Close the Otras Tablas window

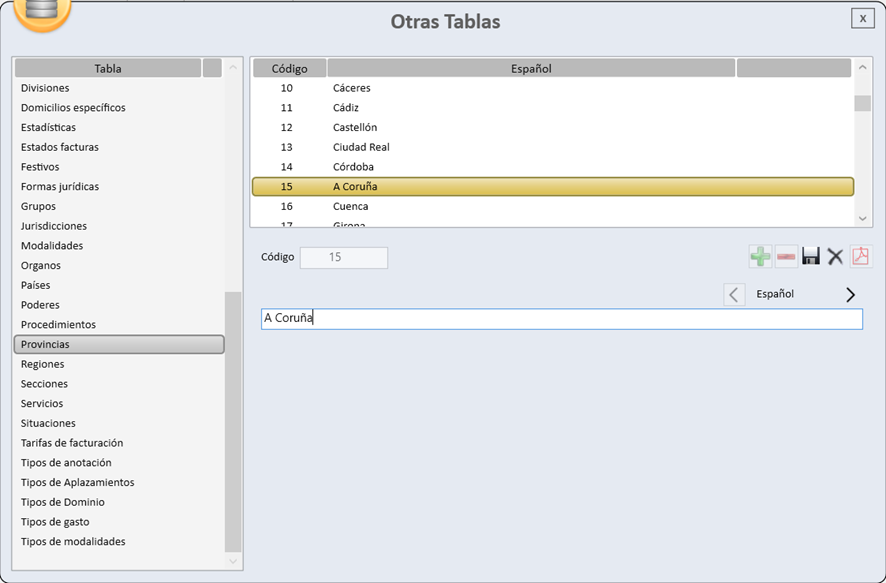(862, 18)
